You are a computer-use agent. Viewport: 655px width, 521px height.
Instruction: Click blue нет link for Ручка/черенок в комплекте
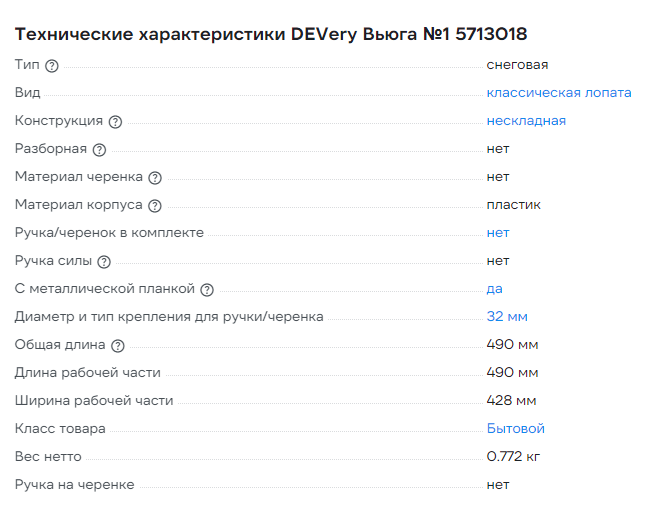coord(498,233)
